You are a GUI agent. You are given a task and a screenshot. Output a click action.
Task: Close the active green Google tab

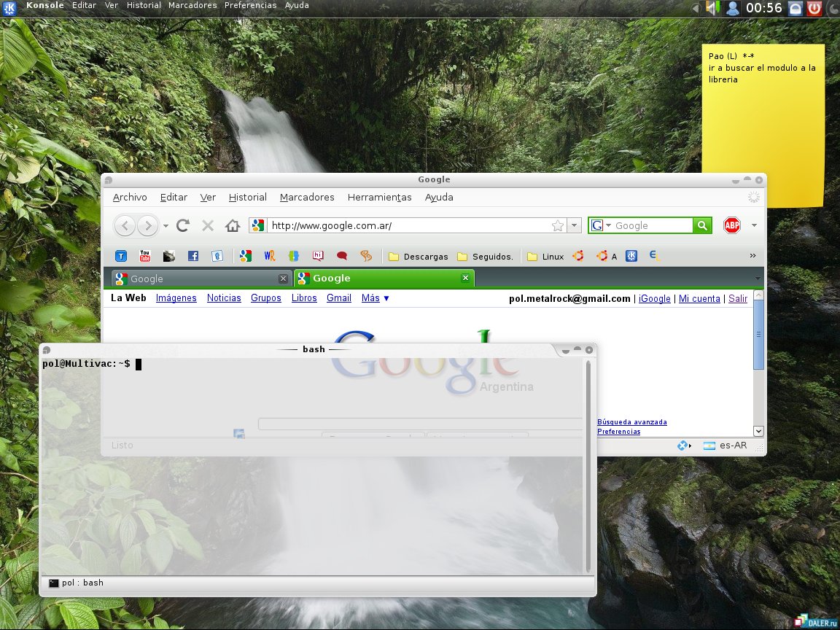(465, 278)
